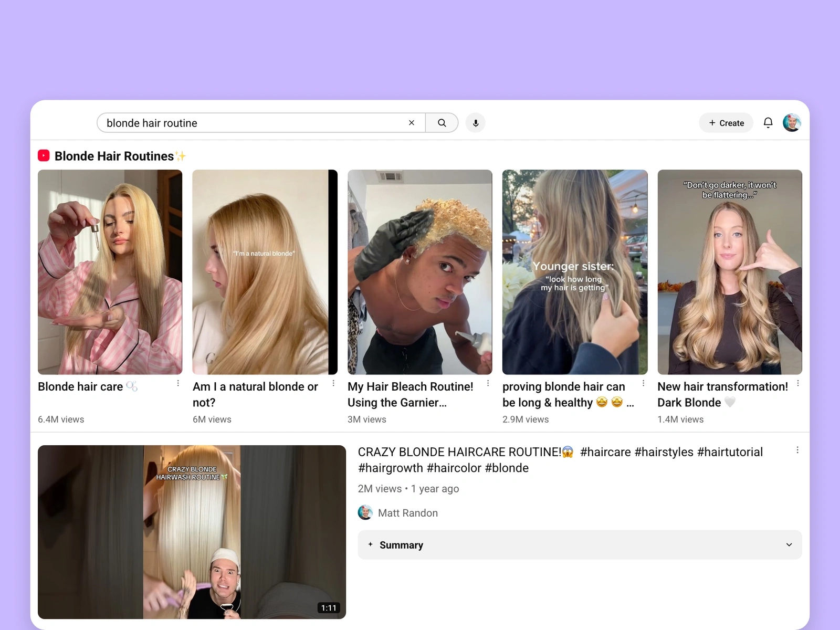Click the 1:11 duration badge
Image resolution: width=840 pixels, height=630 pixels.
pyautogui.click(x=329, y=608)
